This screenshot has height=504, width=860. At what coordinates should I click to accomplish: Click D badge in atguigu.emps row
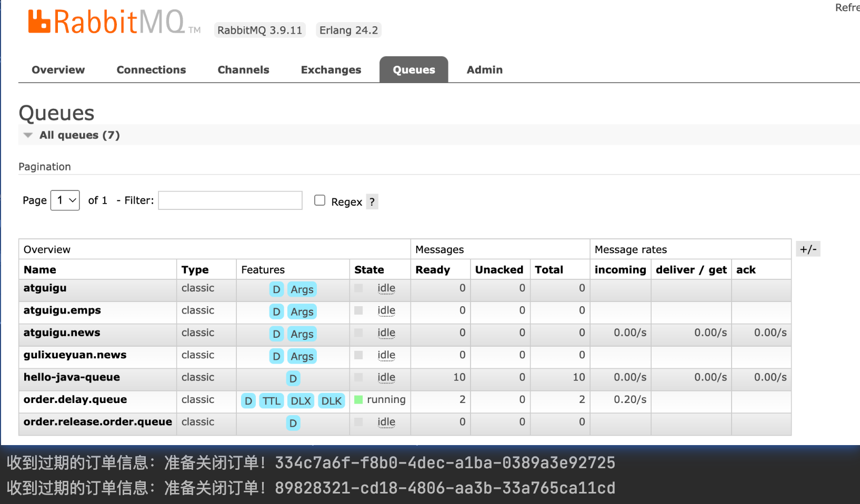tap(276, 311)
